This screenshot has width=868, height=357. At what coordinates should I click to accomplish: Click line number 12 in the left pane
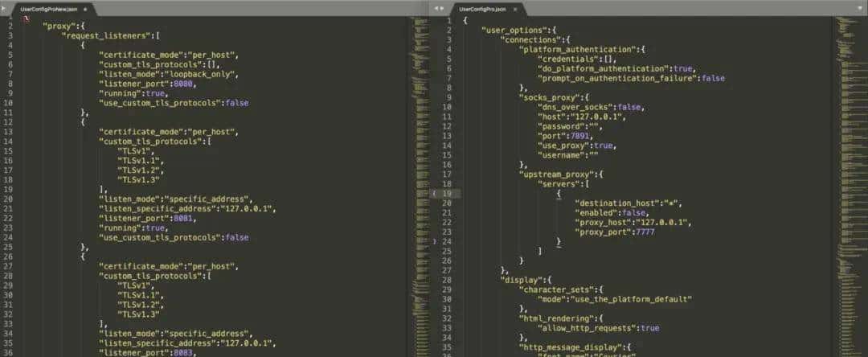click(x=9, y=122)
